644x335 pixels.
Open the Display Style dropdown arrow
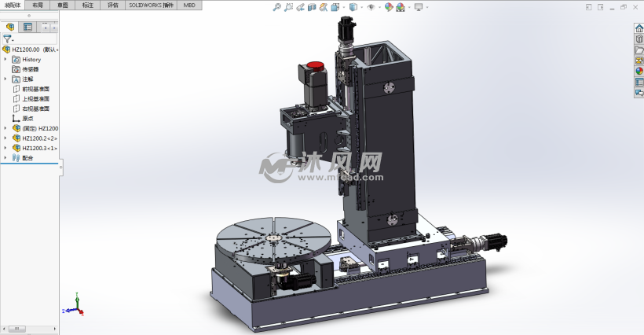[x=361, y=7]
